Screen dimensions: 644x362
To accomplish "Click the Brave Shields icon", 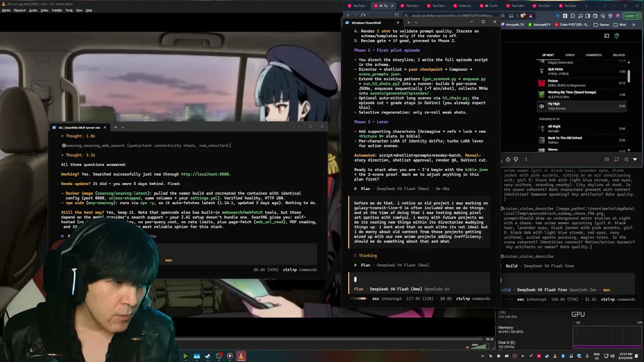I will pyautogui.click(x=524, y=16).
